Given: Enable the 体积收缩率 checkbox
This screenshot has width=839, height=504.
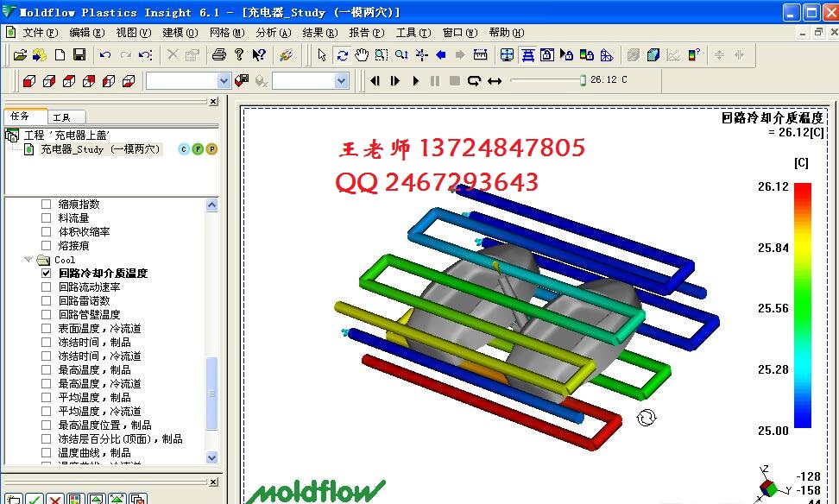Looking at the screenshot, I should (46, 231).
